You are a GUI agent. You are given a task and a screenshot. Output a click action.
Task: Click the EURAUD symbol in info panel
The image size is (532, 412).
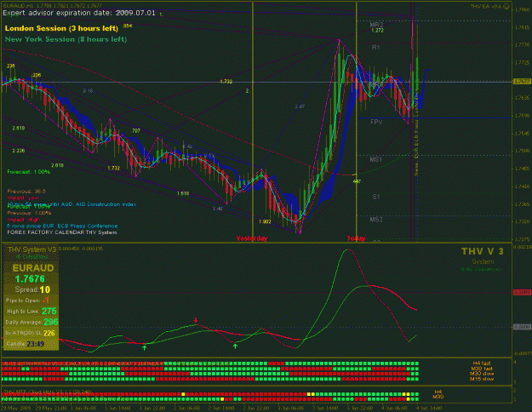33,268
